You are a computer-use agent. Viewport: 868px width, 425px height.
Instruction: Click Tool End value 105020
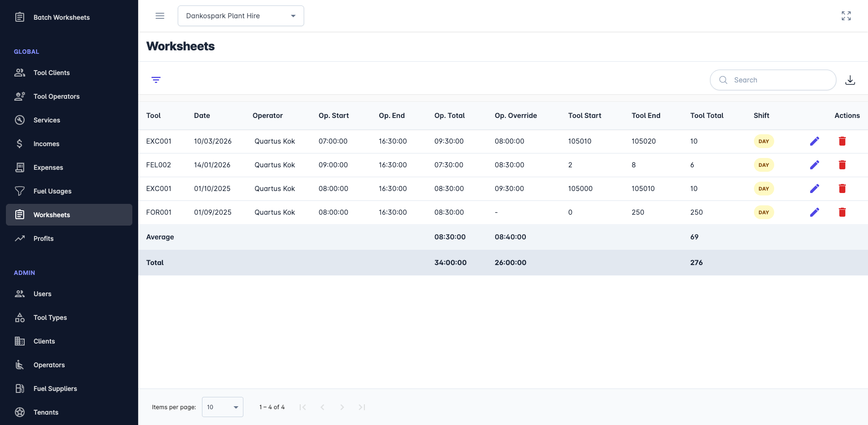pyautogui.click(x=644, y=141)
